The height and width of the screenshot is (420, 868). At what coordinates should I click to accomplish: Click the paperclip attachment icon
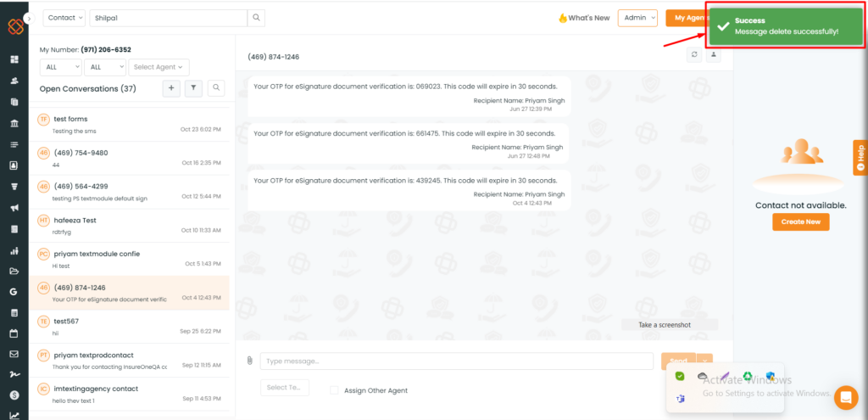point(250,361)
